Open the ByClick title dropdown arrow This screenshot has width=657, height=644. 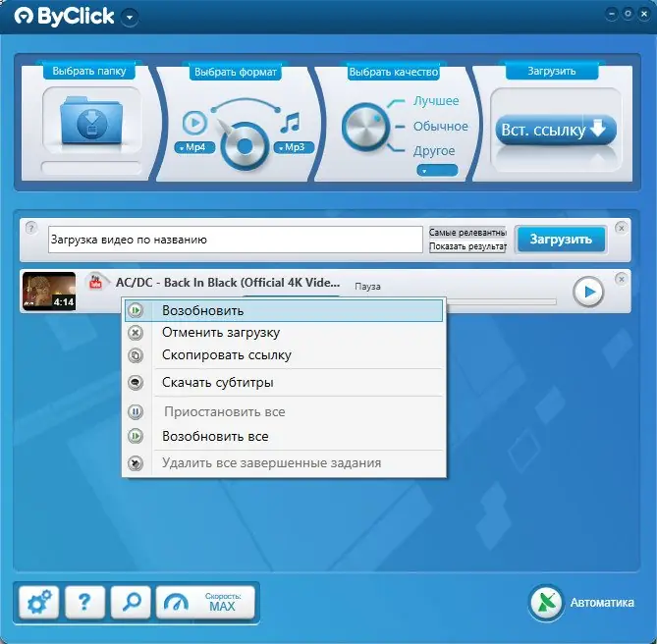(130, 17)
